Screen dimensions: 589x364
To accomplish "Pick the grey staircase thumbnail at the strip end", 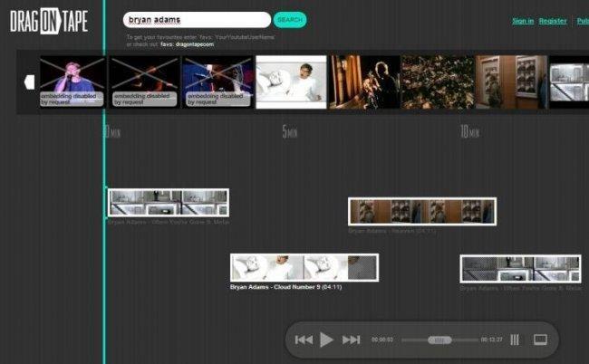I will tap(569, 82).
